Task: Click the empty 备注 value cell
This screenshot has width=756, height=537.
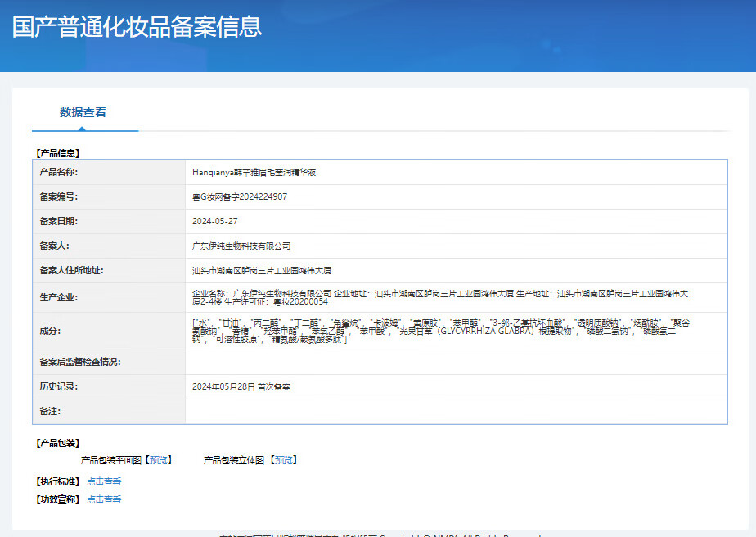Action: [x=456, y=411]
